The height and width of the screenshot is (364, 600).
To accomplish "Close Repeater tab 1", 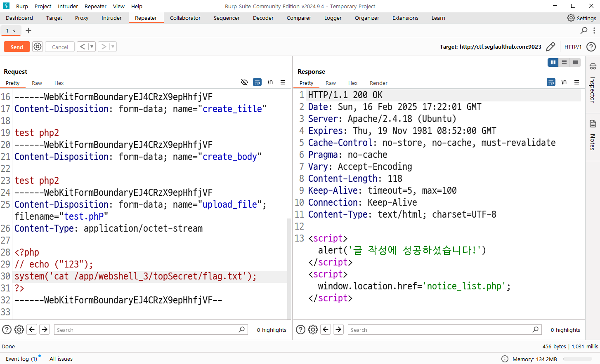I will point(14,31).
